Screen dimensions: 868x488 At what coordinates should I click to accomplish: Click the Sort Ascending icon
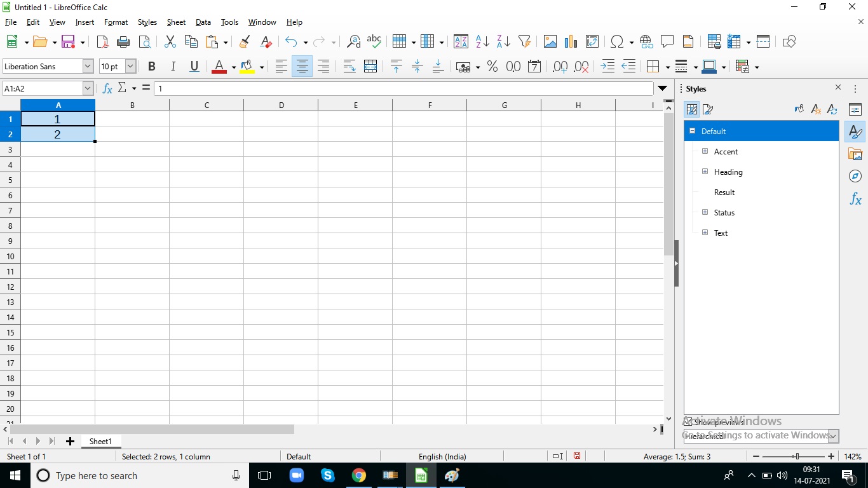pyautogui.click(x=482, y=42)
